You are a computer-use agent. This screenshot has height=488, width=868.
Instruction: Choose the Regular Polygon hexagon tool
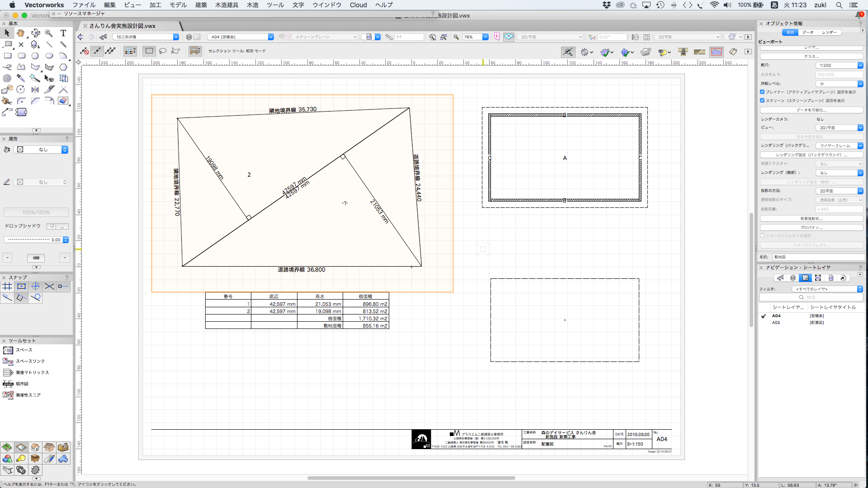[x=63, y=67]
